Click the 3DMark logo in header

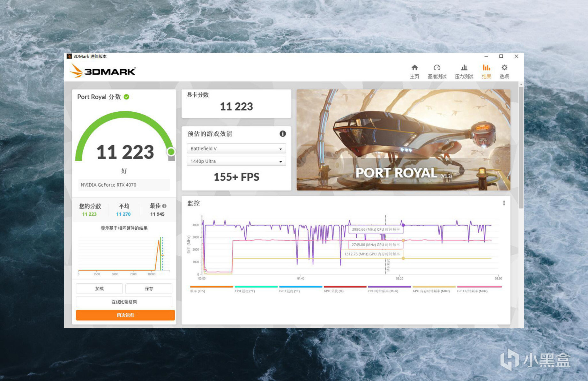(103, 71)
